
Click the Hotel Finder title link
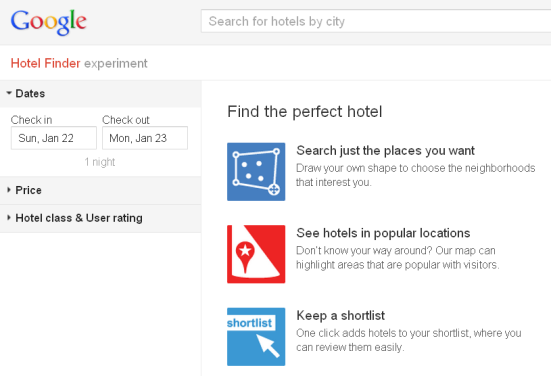click(46, 63)
